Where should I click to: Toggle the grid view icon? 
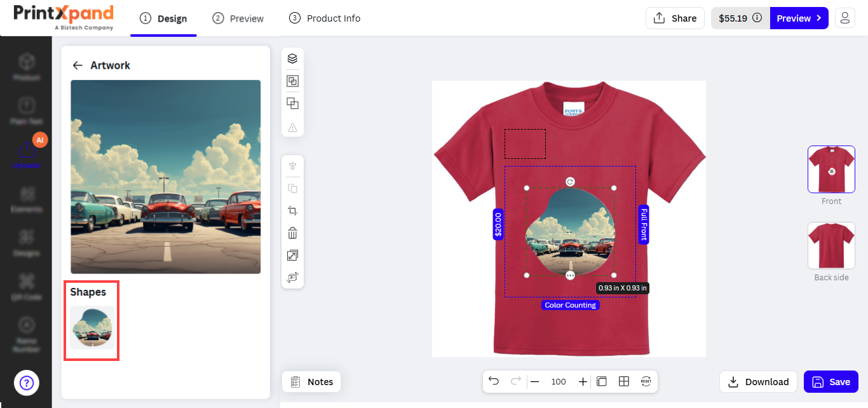[624, 381]
